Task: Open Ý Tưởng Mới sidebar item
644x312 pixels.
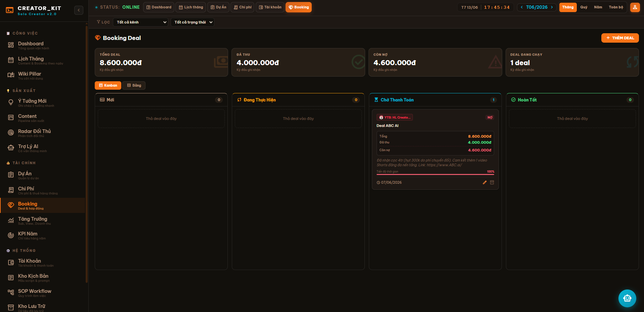Action: (43, 103)
